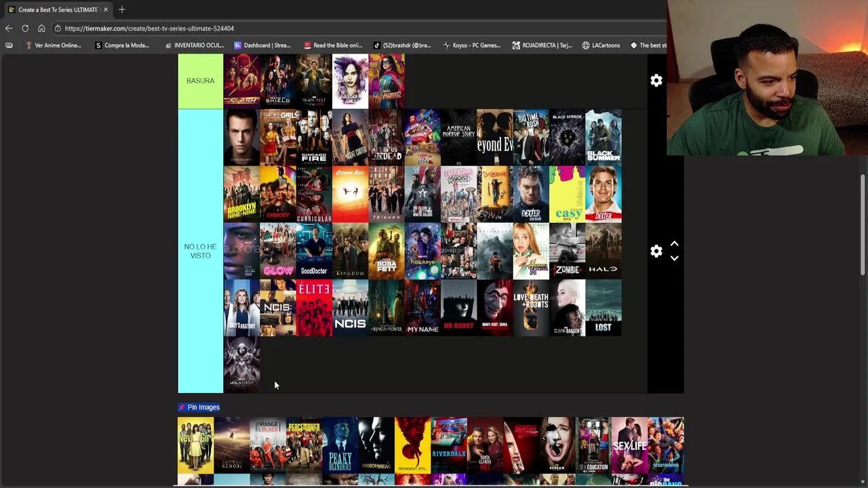Image resolution: width=868 pixels, height=488 pixels.
Task: Select the Ms. Marvel poster
Action: click(x=387, y=81)
